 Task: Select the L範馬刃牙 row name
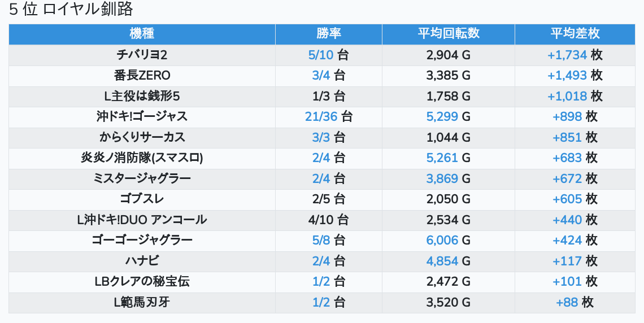point(142,302)
